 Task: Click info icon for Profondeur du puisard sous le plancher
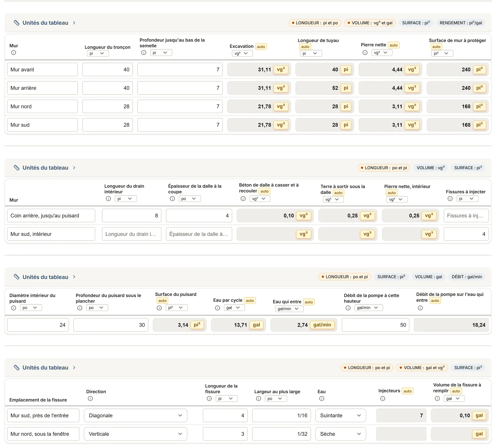click(x=80, y=308)
